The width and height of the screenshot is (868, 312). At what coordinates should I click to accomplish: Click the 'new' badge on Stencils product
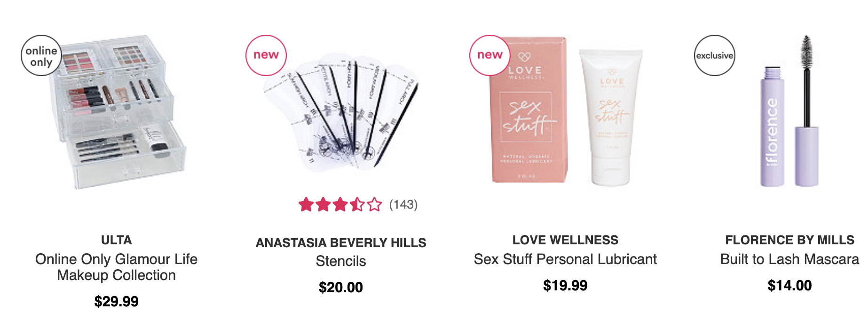266,55
